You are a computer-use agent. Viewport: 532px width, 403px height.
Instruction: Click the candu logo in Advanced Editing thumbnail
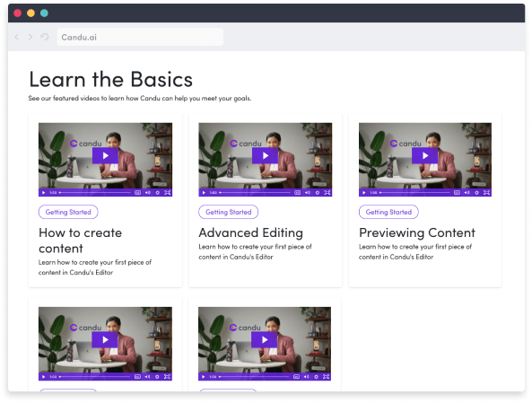click(x=246, y=144)
